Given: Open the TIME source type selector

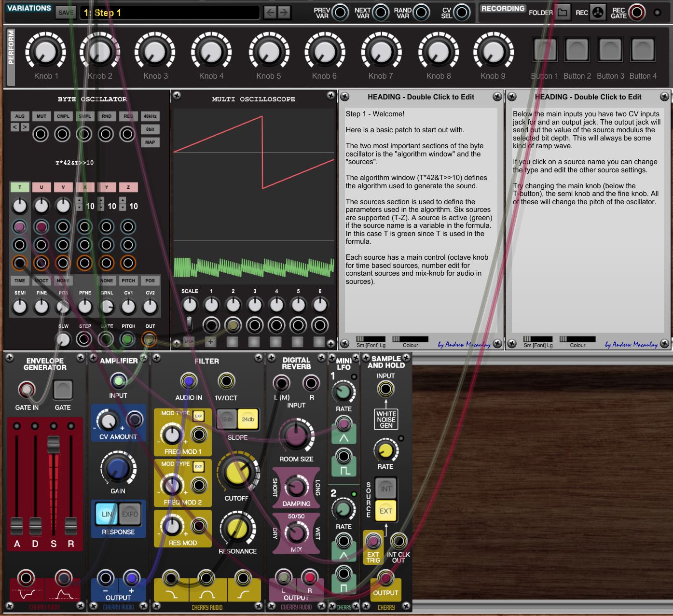Looking at the screenshot, I should [20, 280].
